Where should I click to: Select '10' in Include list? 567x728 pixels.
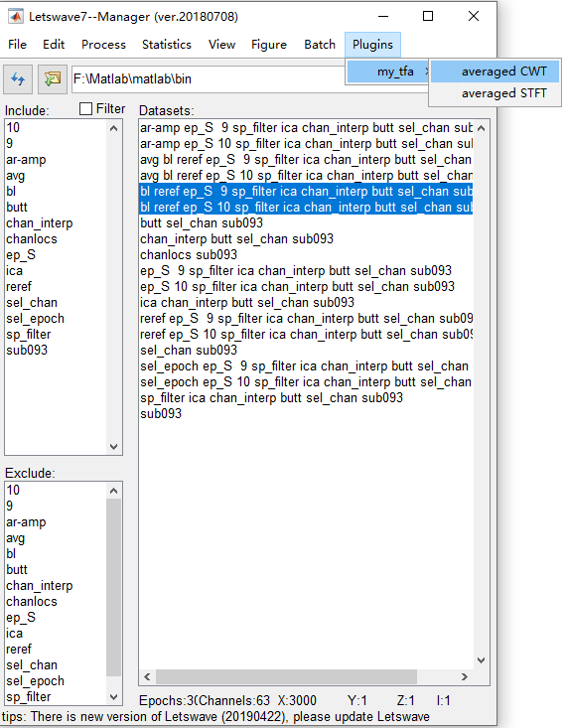pyautogui.click(x=56, y=128)
